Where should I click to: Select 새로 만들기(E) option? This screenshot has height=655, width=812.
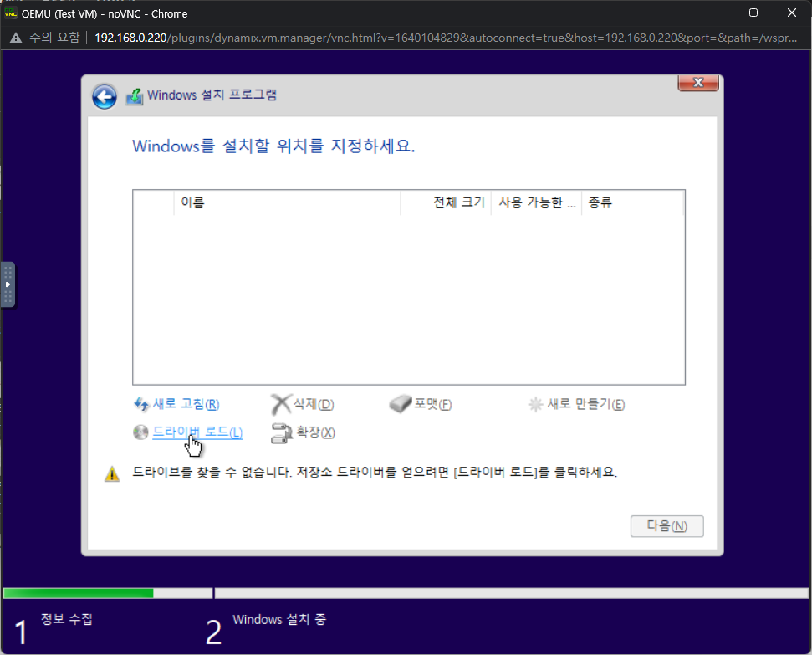tap(585, 404)
